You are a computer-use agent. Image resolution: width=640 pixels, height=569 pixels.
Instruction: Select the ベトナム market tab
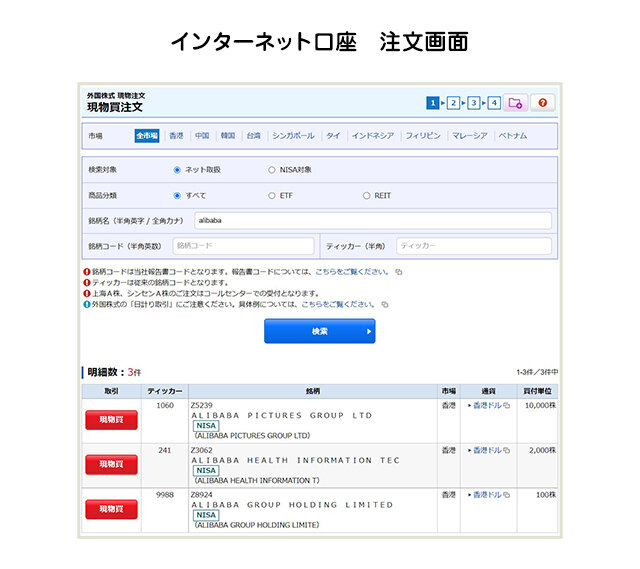(x=513, y=136)
